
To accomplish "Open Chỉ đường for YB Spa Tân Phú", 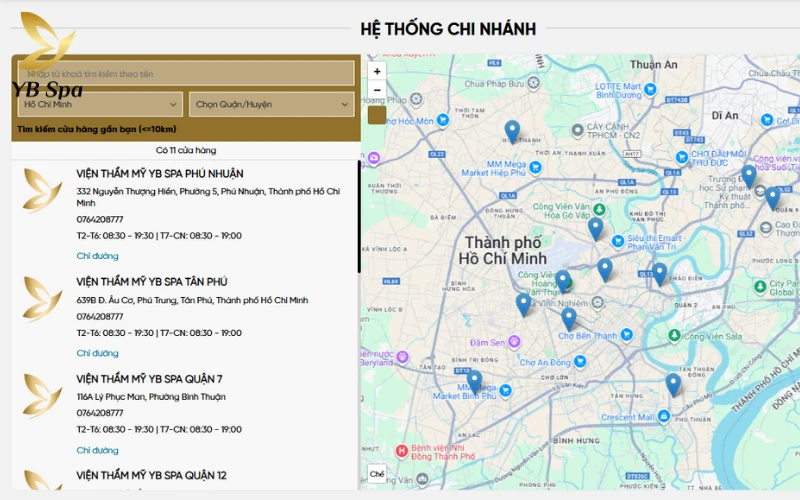I will [x=97, y=353].
